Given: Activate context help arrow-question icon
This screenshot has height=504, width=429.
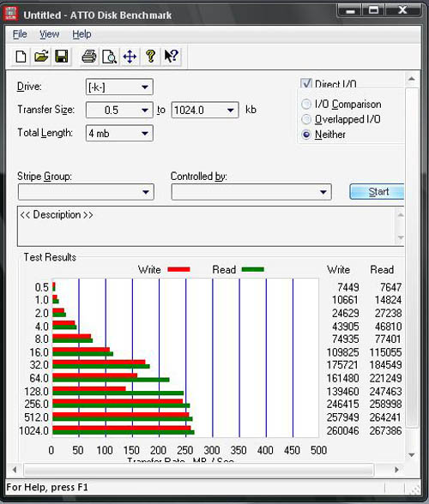Looking at the screenshot, I should coord(171,57).
